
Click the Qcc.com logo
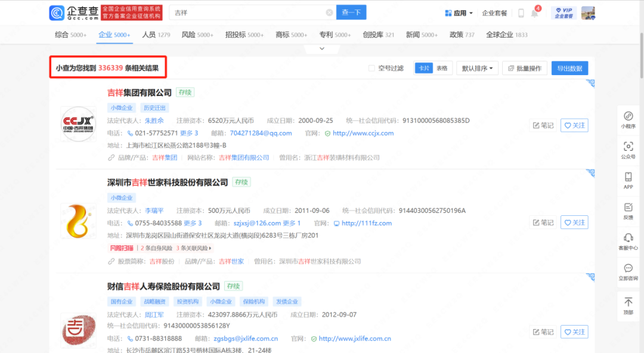(x=74, y=13)
